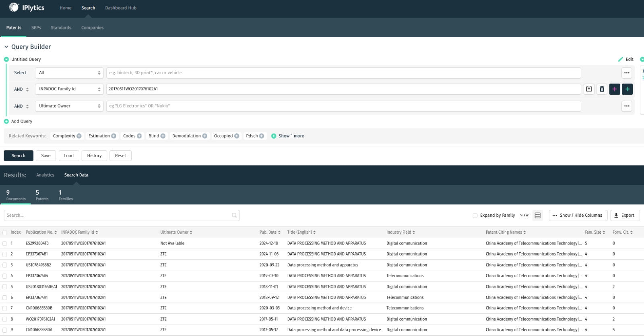Click the Show 1 more arrow icon
This screenshot has height=336, width=644.
[274, 136]
